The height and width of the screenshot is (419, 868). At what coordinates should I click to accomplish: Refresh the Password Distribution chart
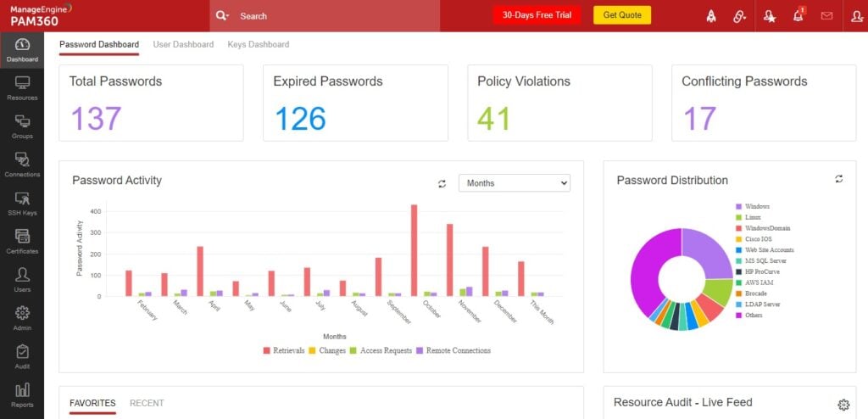click(x=839, y=178)
